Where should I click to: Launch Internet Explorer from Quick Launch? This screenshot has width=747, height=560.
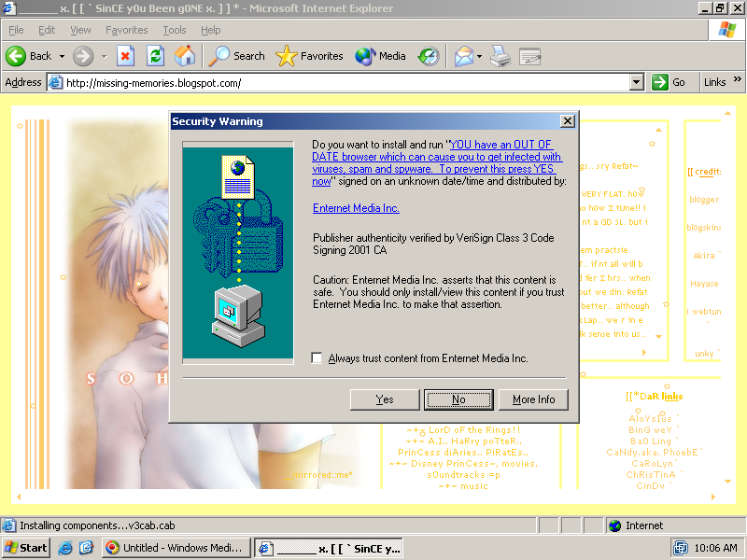coord(65,548)
